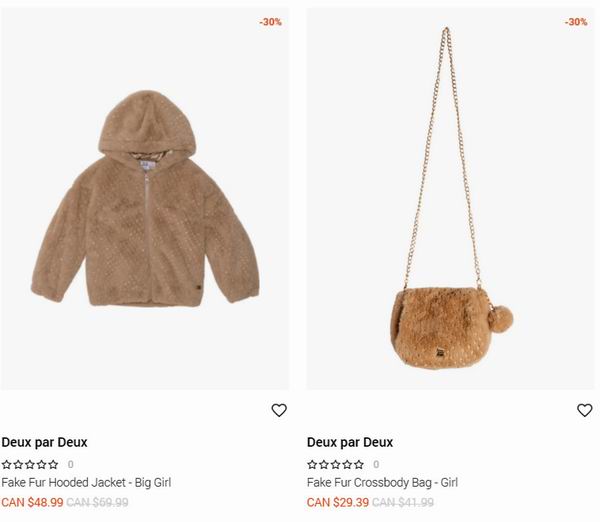Viewport: 600px width, 522px height.
Task: Open the fake fur hooded jacket photo
Action: tap(145, 199)
